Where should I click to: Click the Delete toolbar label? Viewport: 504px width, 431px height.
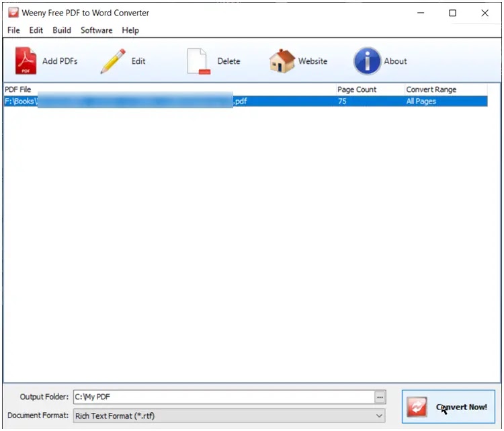pyautogui.click(x=228, y=61)
